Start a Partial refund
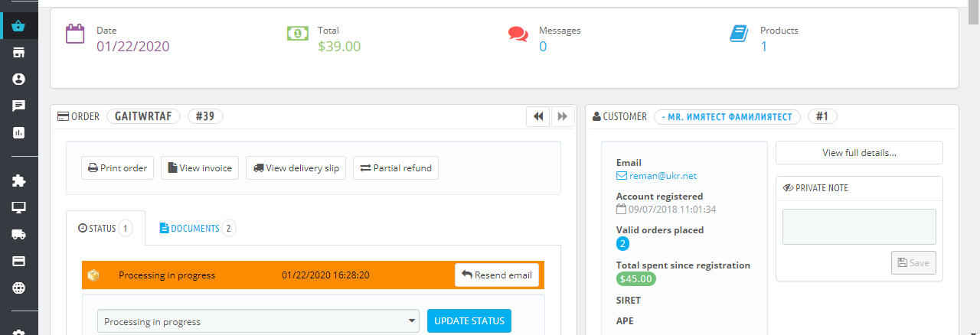 coord(396,168)
